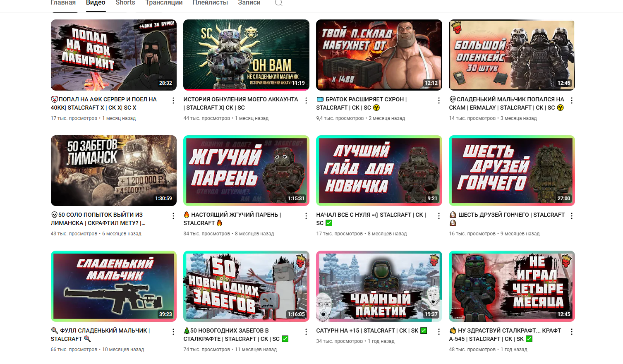Screen dimensions: 623x364
Task: Click the 1:15:31 duration badge
Action: point(296,199)
